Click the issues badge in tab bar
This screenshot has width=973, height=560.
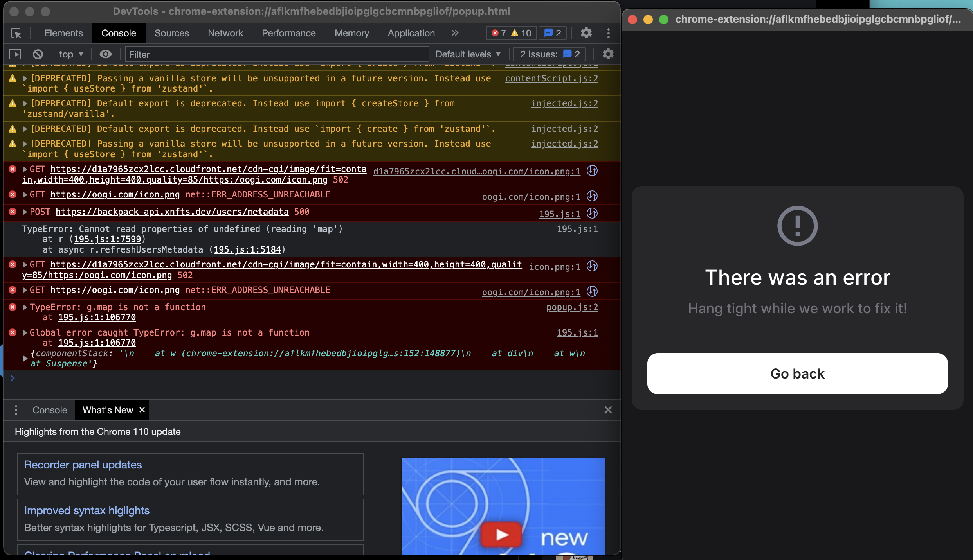pos(553,33)
